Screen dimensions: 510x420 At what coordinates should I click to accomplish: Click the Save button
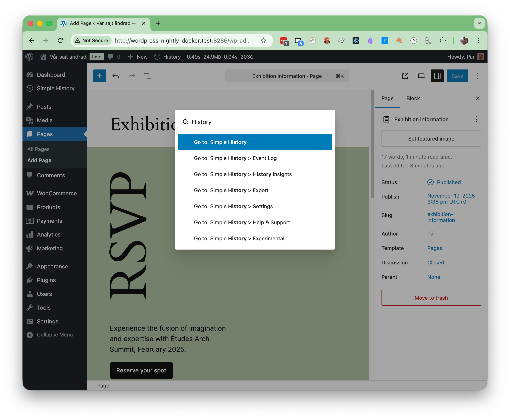pos(457,76)
